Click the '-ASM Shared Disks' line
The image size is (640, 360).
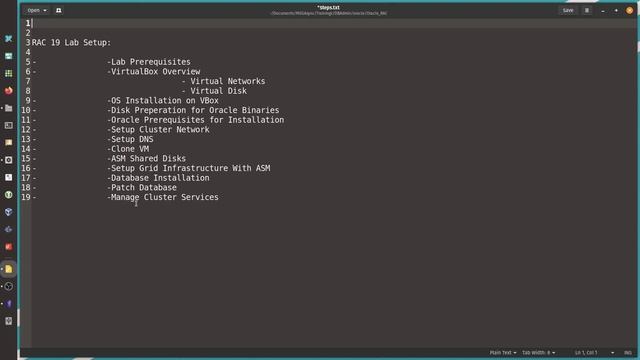click(x=147, y=158)
